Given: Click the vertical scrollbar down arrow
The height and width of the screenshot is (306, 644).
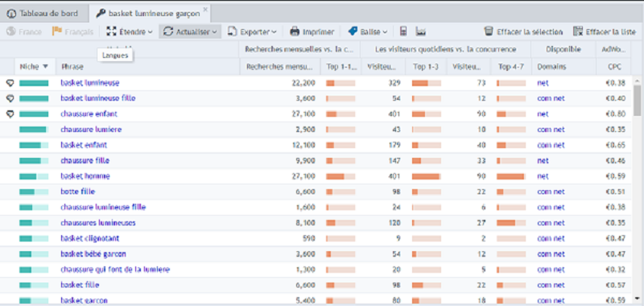Looking at the screenshot, I should point(637,298).
